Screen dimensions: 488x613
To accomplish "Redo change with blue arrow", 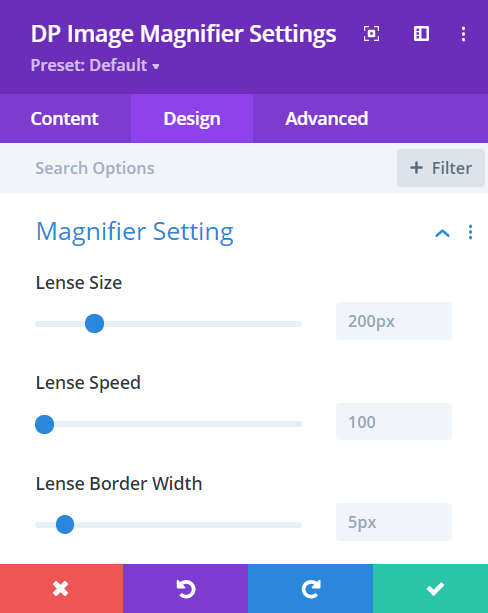I will pos(310,588).
